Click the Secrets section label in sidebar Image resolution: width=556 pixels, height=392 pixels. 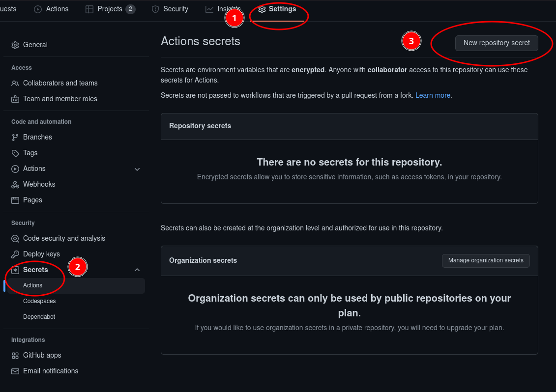(35, 270)
